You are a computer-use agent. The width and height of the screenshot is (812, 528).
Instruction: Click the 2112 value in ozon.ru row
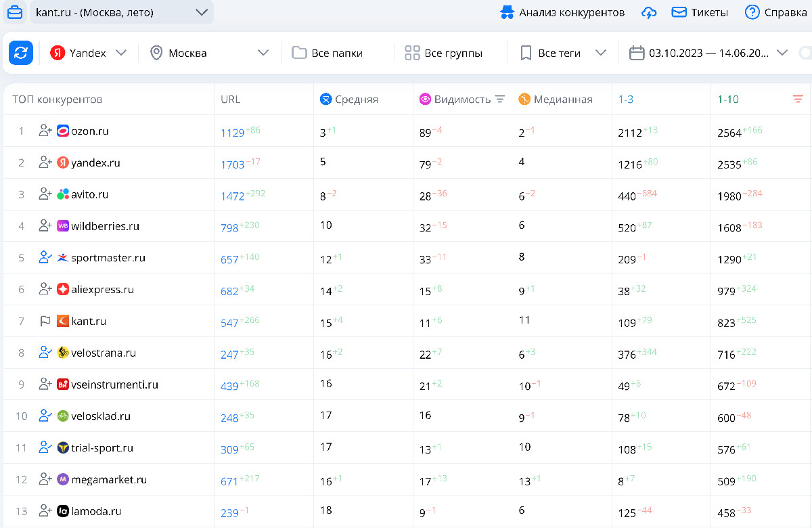click(630, 133)
